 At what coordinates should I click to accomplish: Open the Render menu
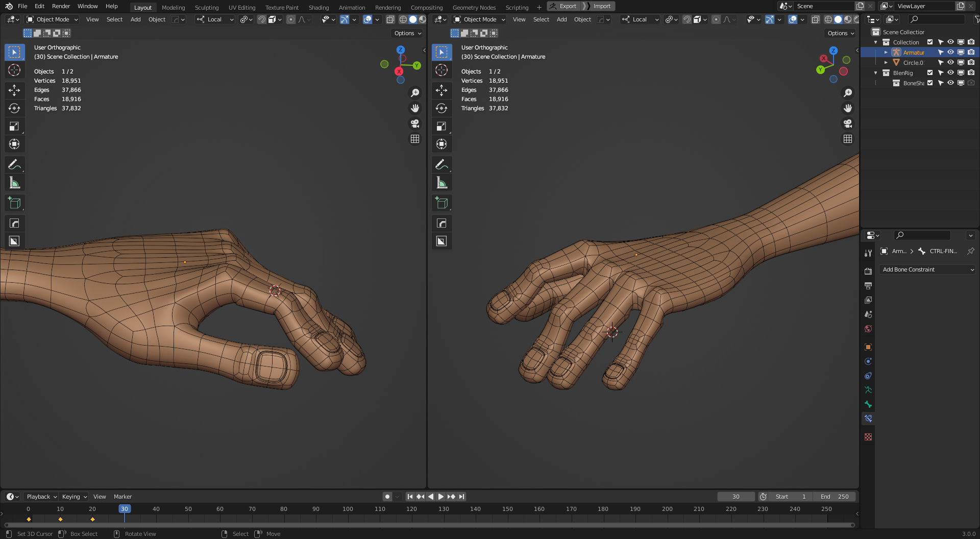click(61, 6)
